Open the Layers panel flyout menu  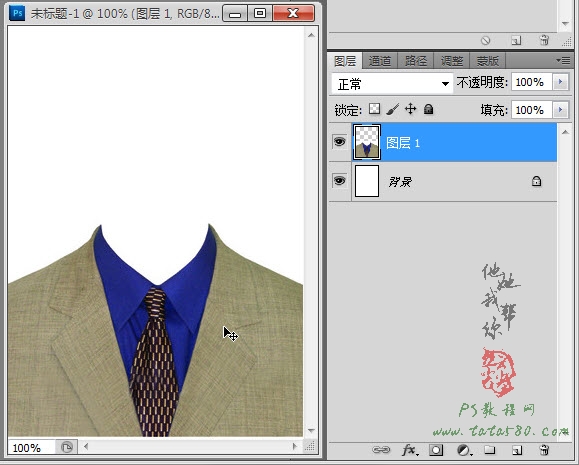click(563, 60)
